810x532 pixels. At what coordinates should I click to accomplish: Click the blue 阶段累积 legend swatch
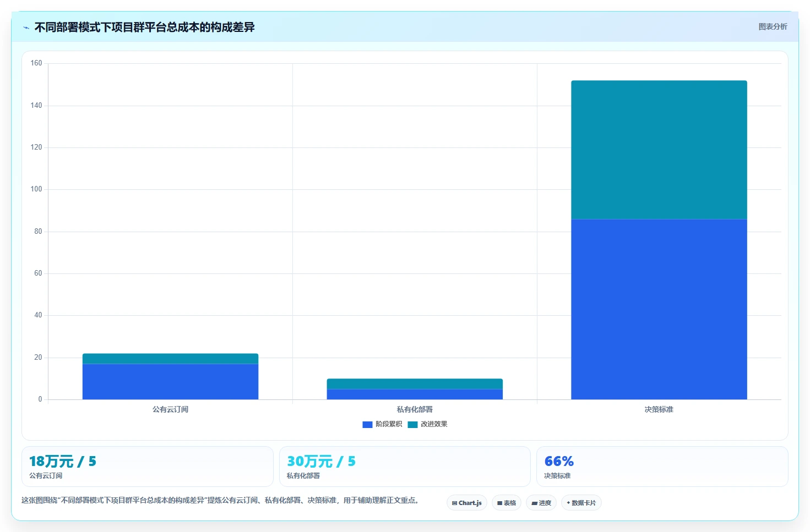(367, 424)
